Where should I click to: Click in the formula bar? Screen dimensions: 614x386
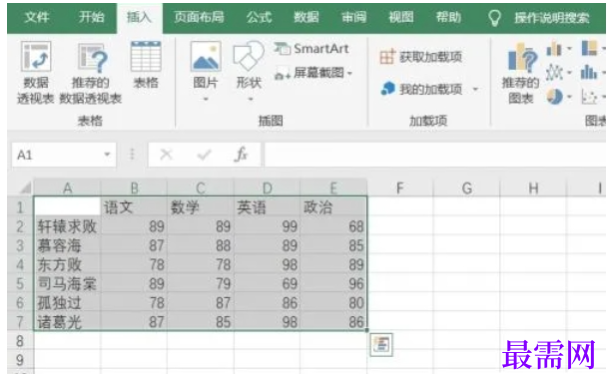coord(435,155)
